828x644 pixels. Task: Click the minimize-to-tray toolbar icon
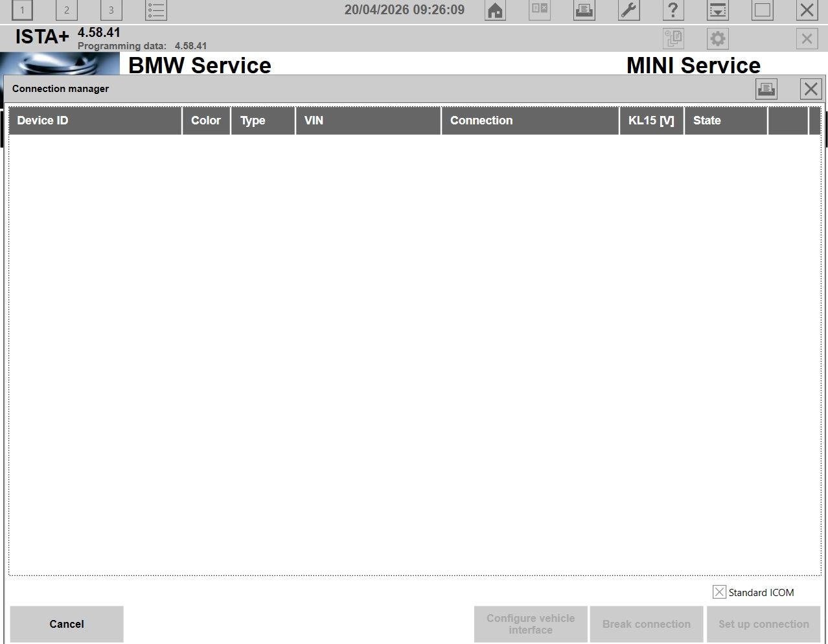point(718,10)
